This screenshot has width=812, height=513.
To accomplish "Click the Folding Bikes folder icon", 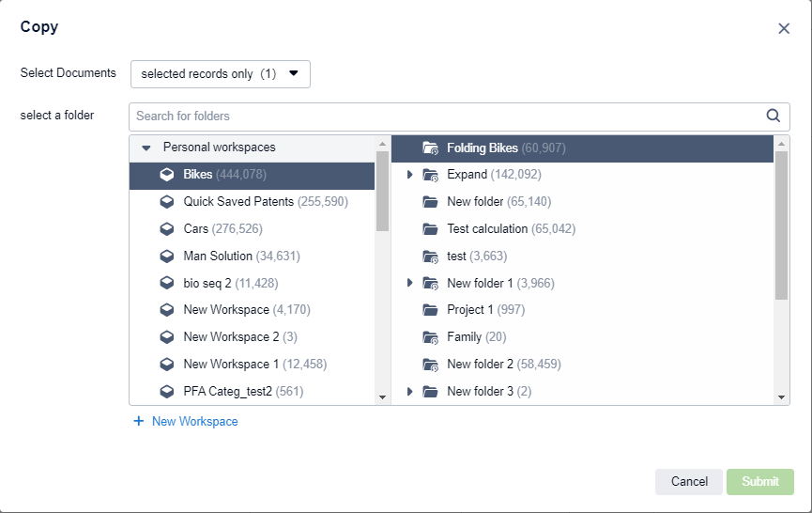I will pos(431,148).
